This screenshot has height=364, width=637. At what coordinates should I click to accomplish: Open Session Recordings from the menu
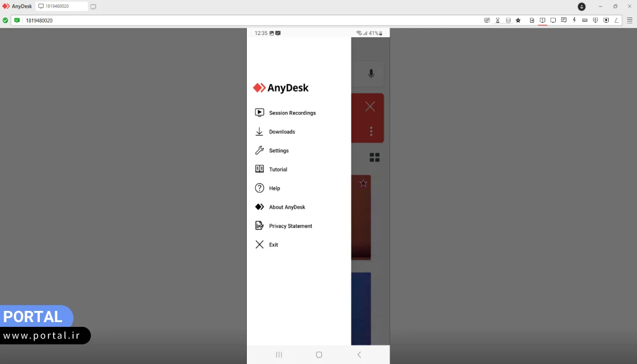[292, 112]
